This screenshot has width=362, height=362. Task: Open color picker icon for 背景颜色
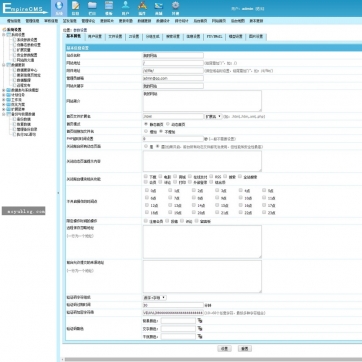(x=200, y=321)
